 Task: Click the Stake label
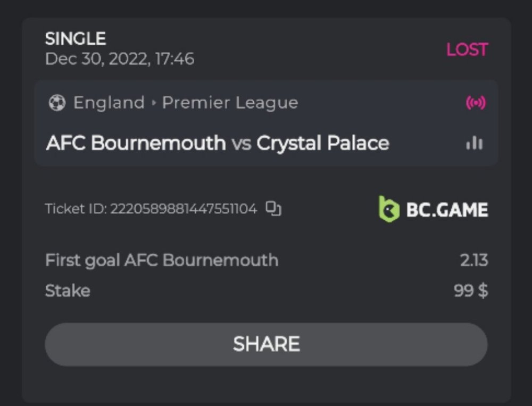point(68,291)
